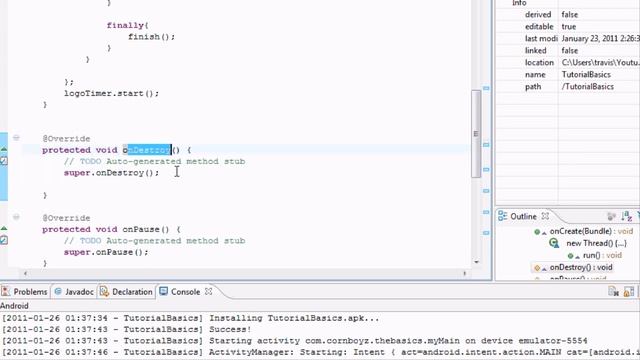Switch to the Problems tab
640x360 pixels.
25,292
